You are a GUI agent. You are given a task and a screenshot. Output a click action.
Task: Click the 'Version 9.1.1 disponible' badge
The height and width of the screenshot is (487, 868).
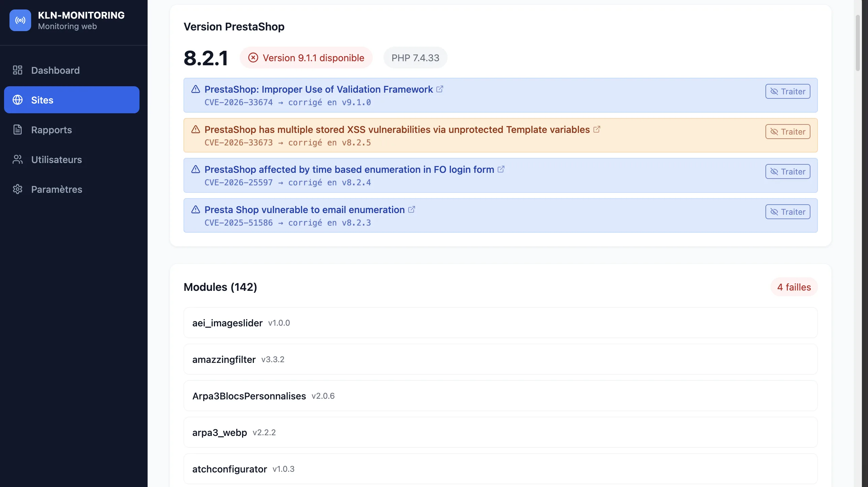pyautogui.click(x=306, y=57)
